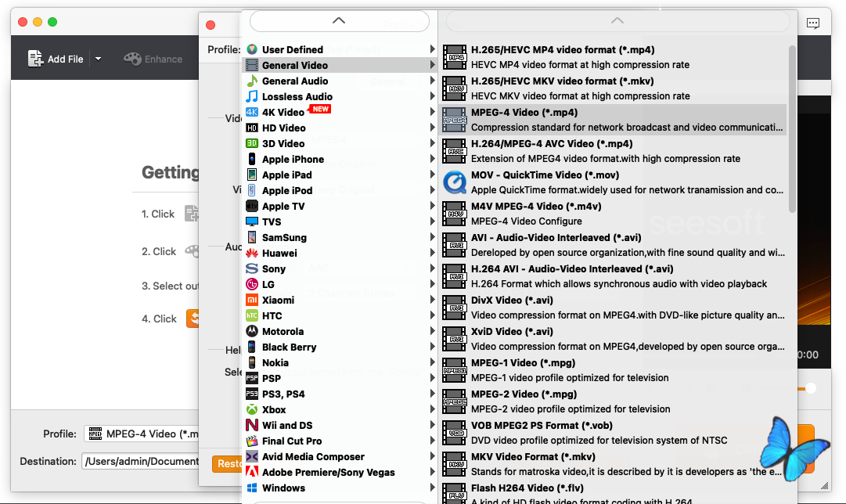Click the Xbox category icon
This screenshot has height=504, width=846.
252,409
